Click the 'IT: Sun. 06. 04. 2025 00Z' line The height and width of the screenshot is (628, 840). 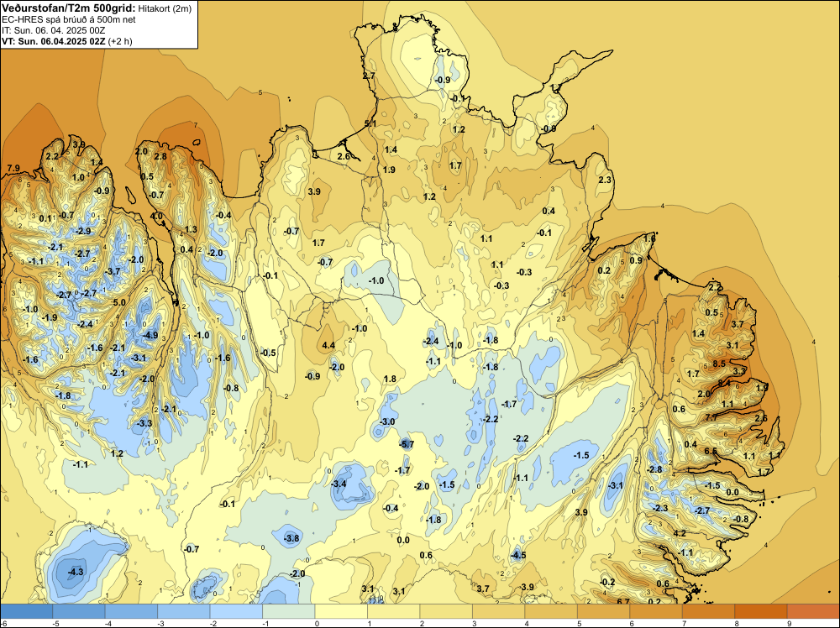click(54, 30)
